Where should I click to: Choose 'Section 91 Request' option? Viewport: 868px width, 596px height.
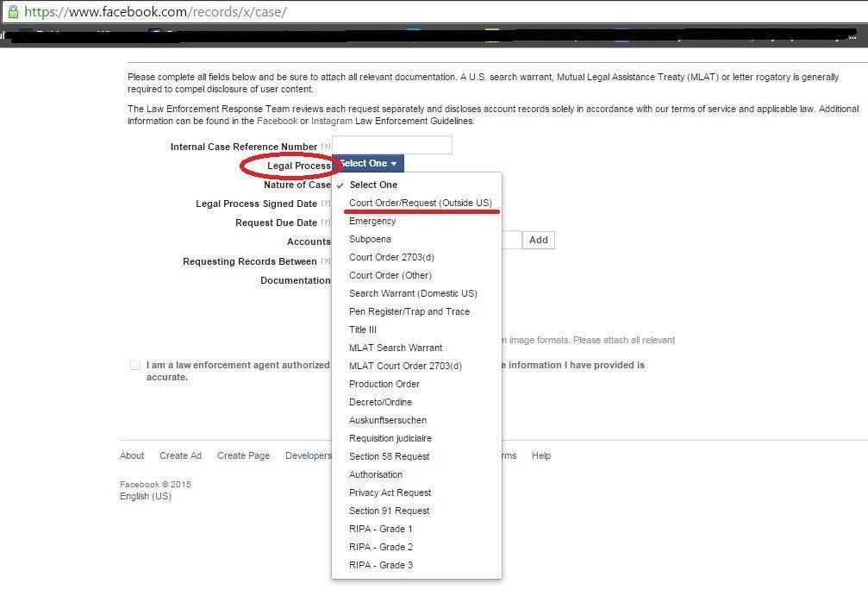416,511
